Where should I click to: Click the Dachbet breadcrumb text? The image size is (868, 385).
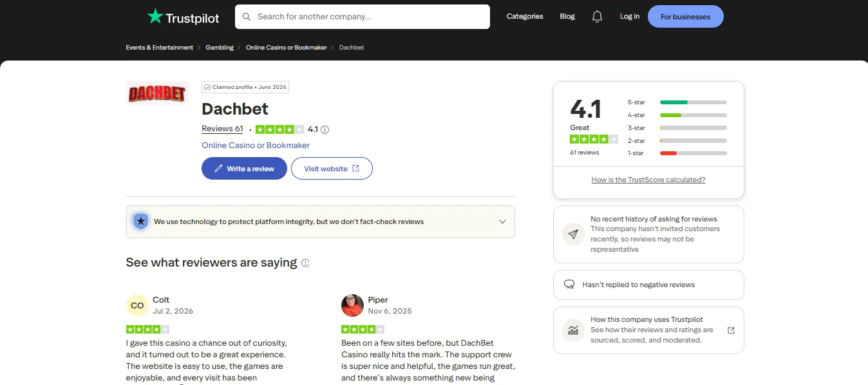352,48
